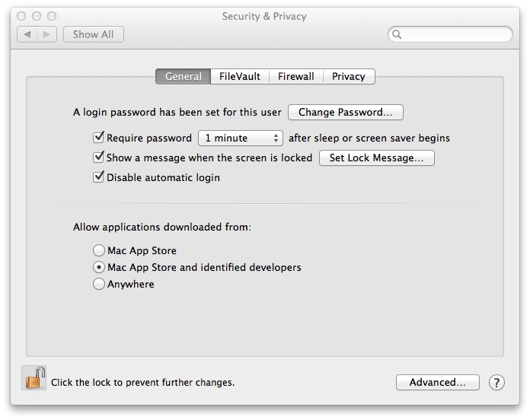The height and width of the screenshot is (420, 530).
Task: Select the Mac App Store radio option
Action: 99,250
